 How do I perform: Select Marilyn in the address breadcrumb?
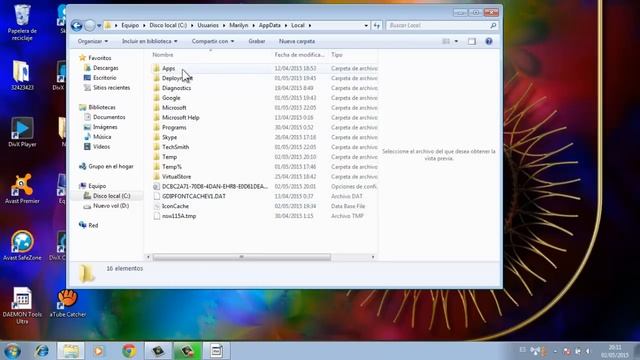click(x=239, y=25)
